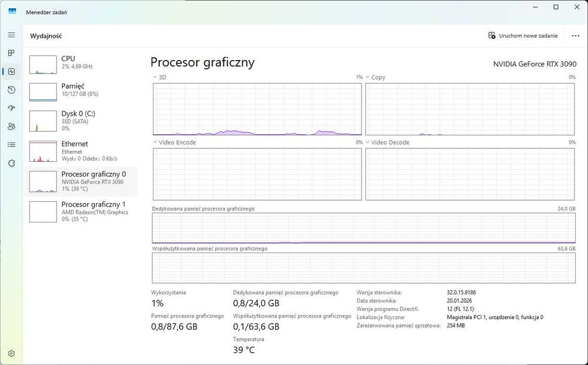588x365 pixels.
Task: Click the 0,1/63,6 GB value
Action: pyautogui.click(x=256, y=326)
